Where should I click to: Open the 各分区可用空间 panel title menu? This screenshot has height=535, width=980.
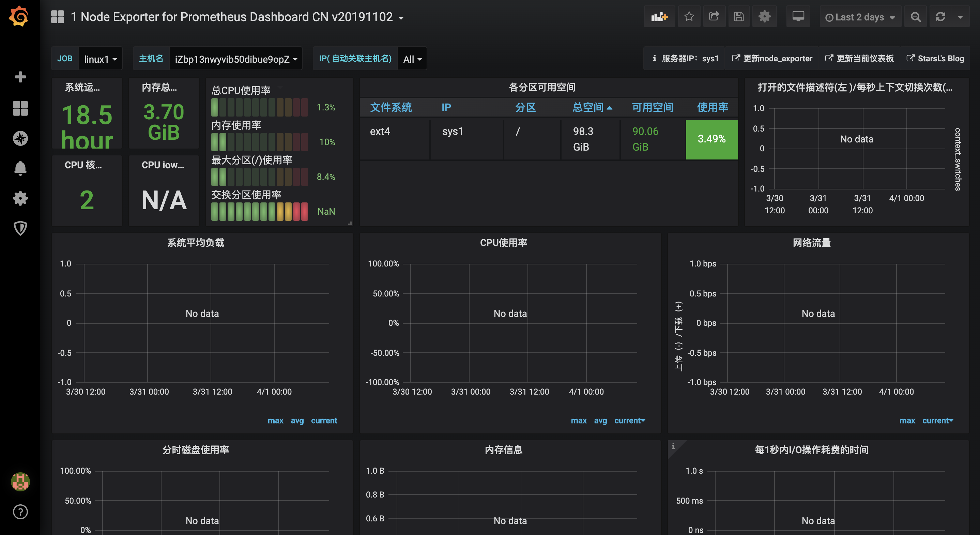point(542,87)
